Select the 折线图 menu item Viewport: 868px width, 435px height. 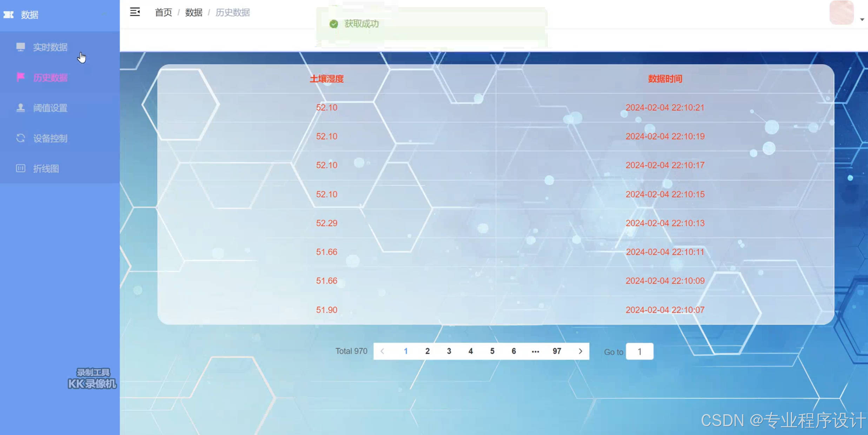point(46,169)
